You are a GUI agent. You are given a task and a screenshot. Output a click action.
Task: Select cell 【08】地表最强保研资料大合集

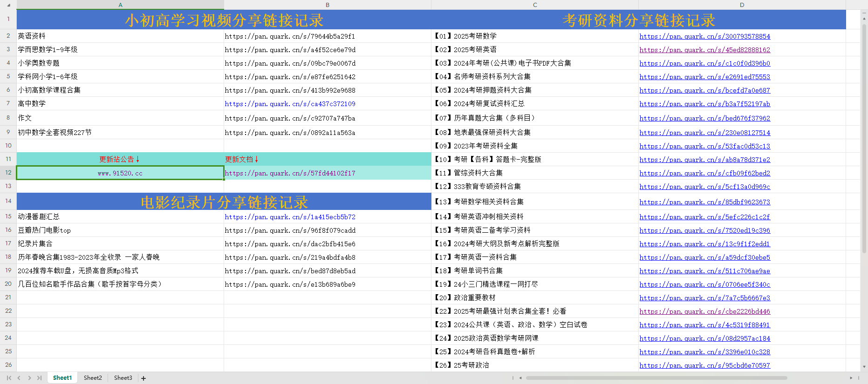tap(535, 132)
